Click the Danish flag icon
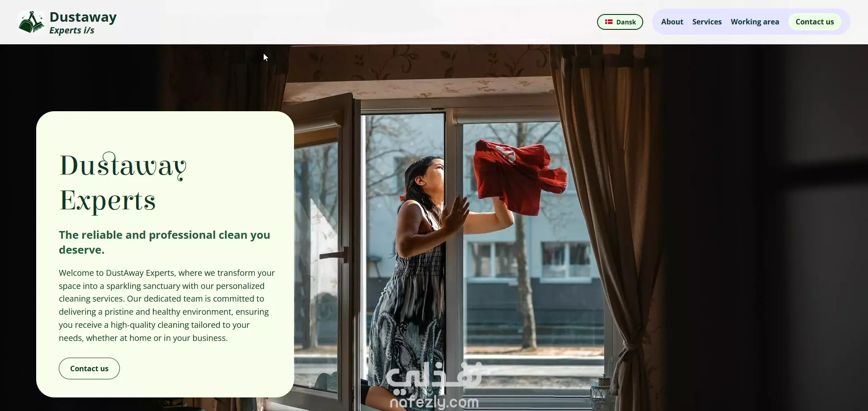868x411 pixels. (x=609, y=22)
